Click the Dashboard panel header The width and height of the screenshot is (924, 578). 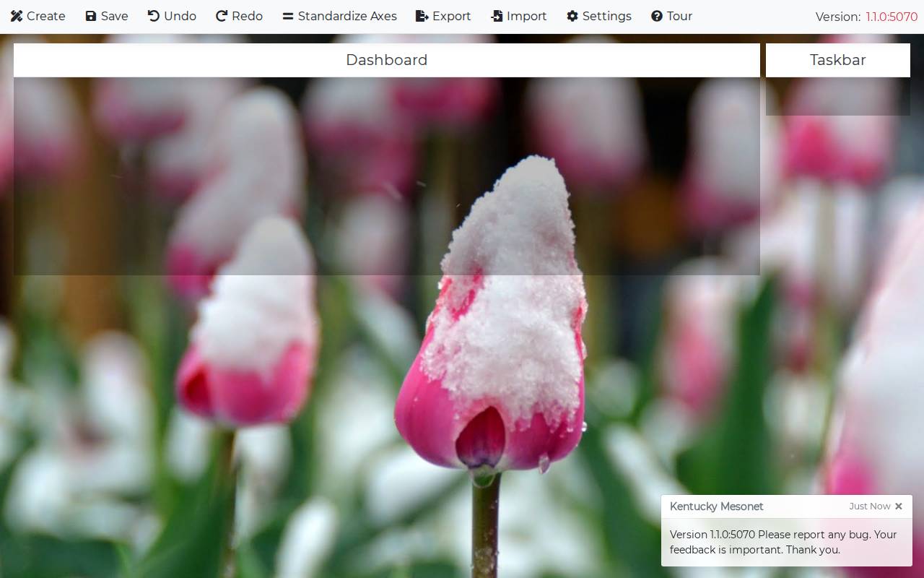tap(387, 60)
